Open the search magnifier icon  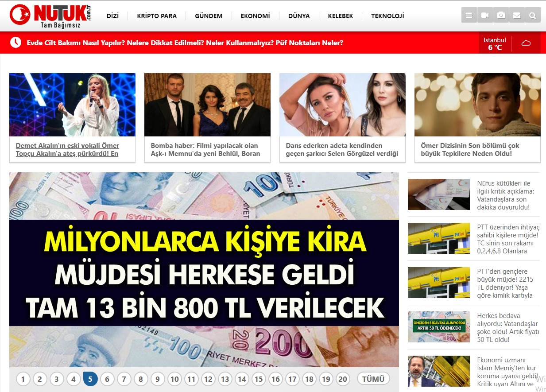[x=533, y=16]
